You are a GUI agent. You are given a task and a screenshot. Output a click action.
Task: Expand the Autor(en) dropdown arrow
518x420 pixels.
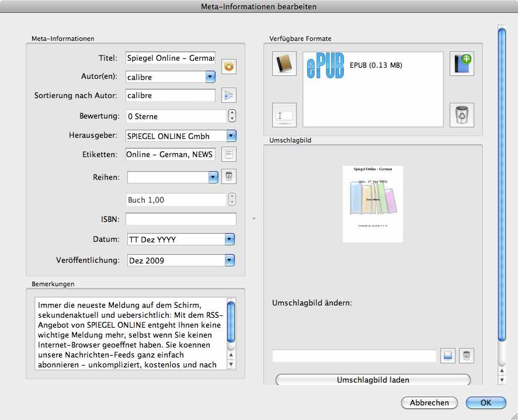coord(210,77)
